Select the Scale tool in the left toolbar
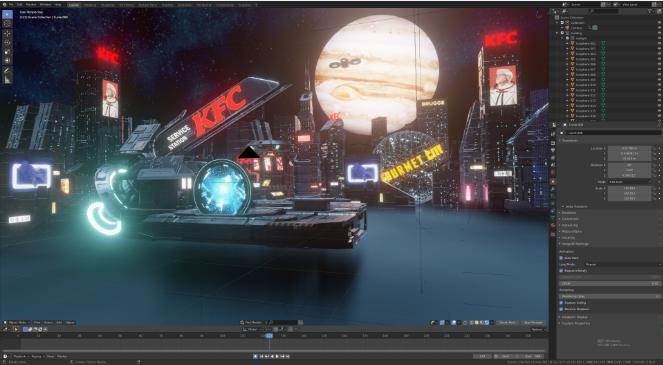The height and width of the screenshot is (365, 663). [7, 52]
